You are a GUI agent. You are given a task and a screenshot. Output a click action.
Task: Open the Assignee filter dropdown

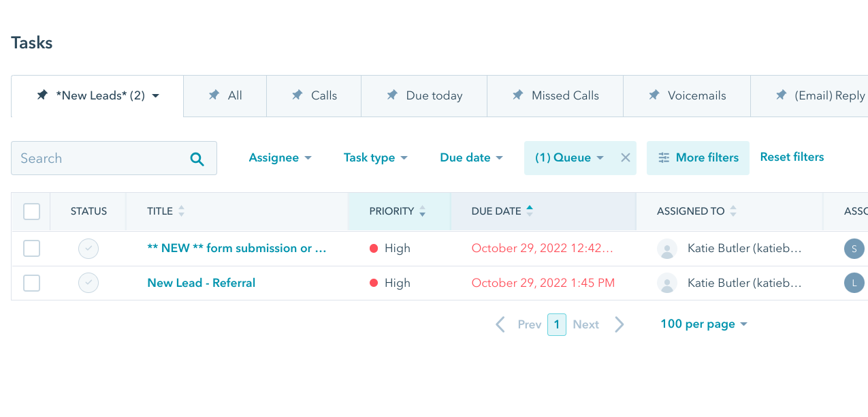point(280,158)
